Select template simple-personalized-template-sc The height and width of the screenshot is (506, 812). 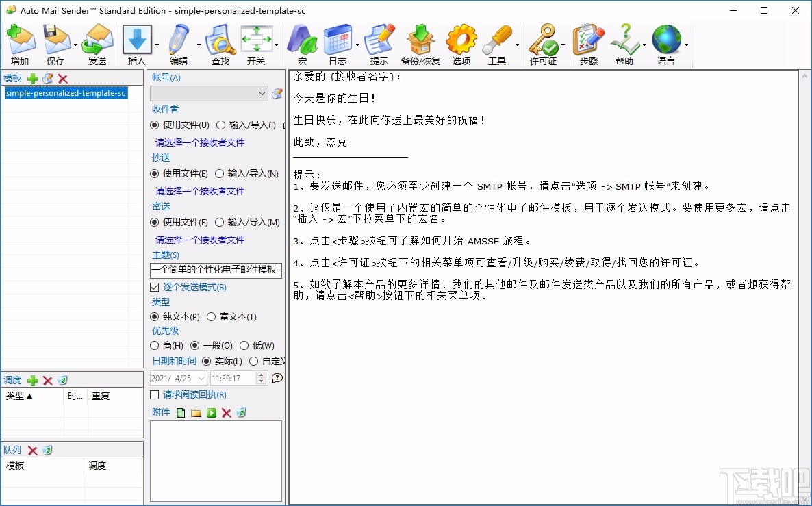(x=66, y=92)
